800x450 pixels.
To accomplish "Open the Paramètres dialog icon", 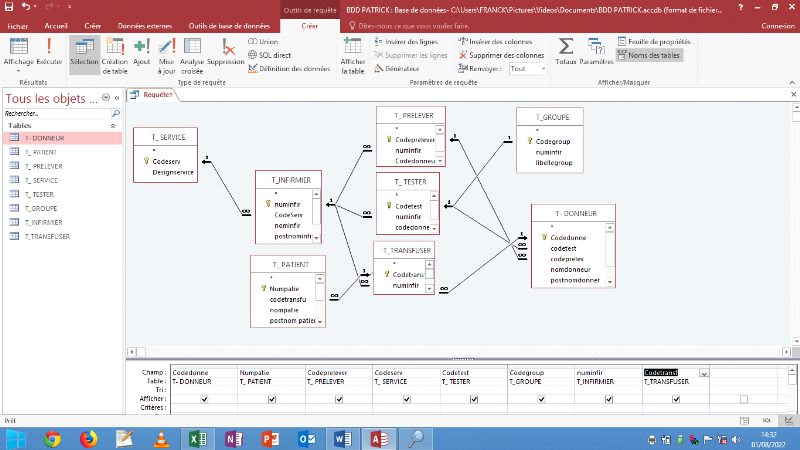I will point(596,52).
